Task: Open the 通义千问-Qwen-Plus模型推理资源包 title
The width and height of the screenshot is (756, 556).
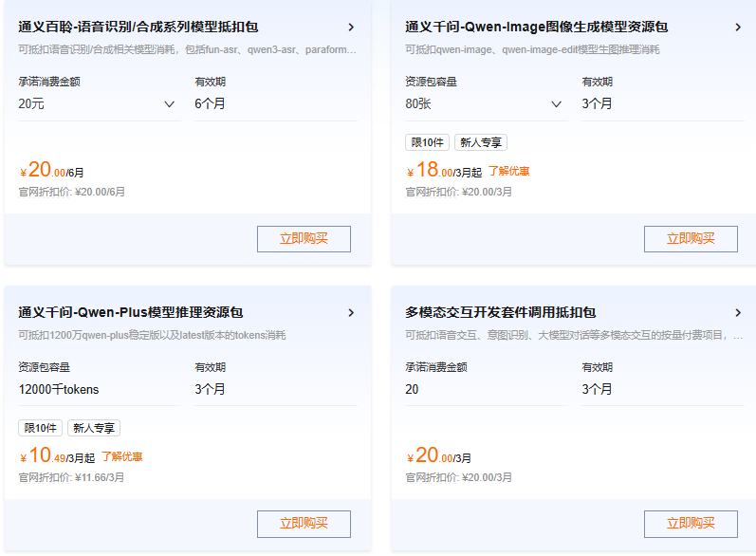Action: (131, 312)
